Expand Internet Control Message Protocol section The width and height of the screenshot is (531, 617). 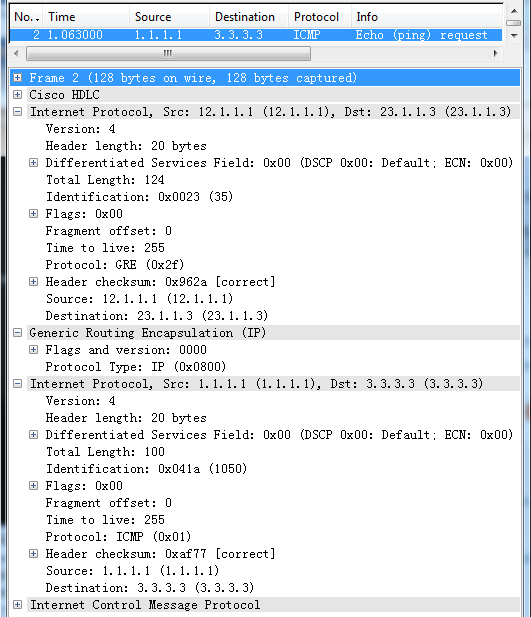(x=17, y=605)
